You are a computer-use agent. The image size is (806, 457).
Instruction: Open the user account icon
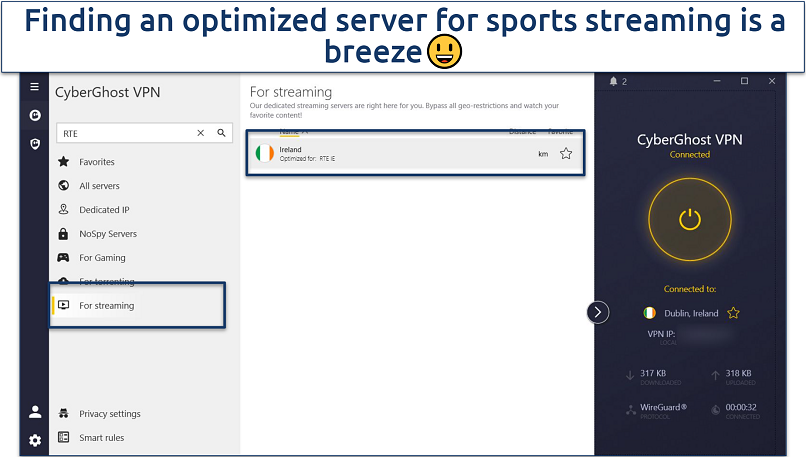click(x=35, y=412)
